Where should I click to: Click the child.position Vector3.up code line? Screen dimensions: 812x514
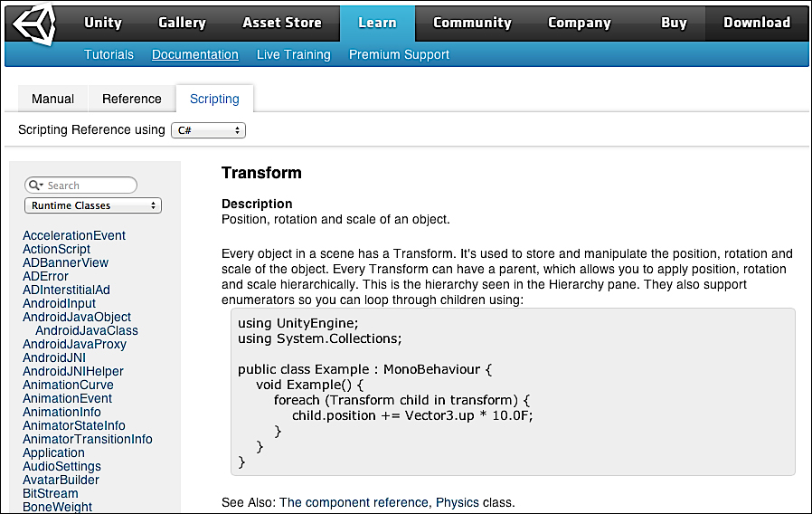(x=412, y=415)
